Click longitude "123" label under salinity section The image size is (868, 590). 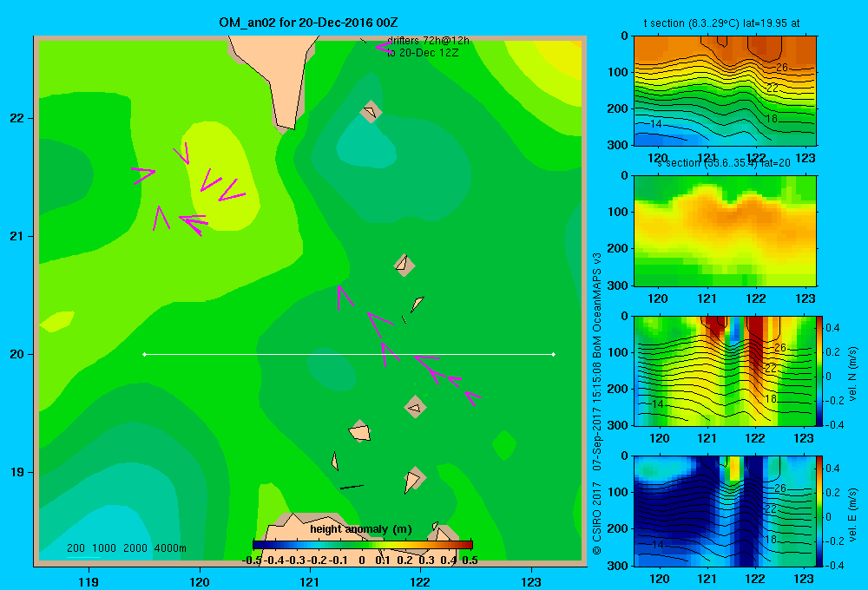[805, 298]
